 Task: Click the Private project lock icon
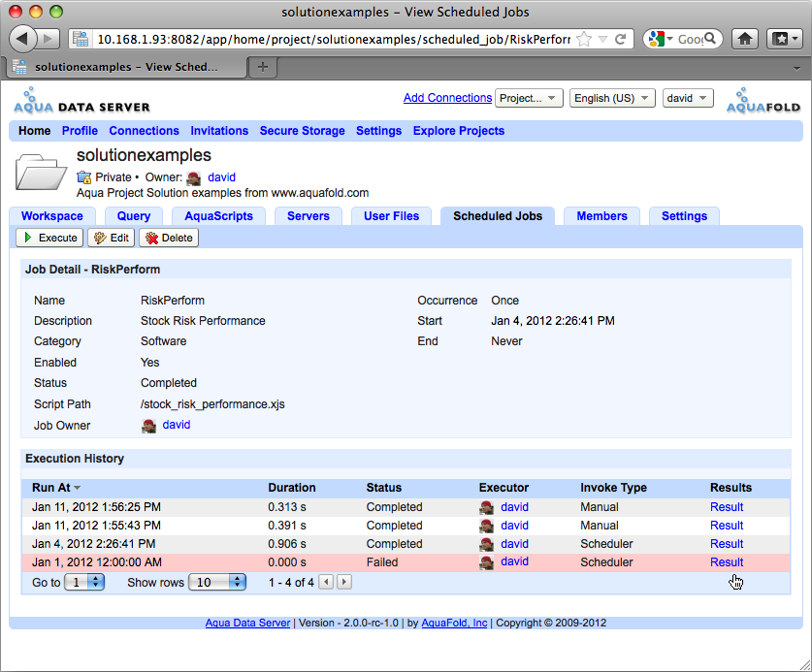pos(83,177)
